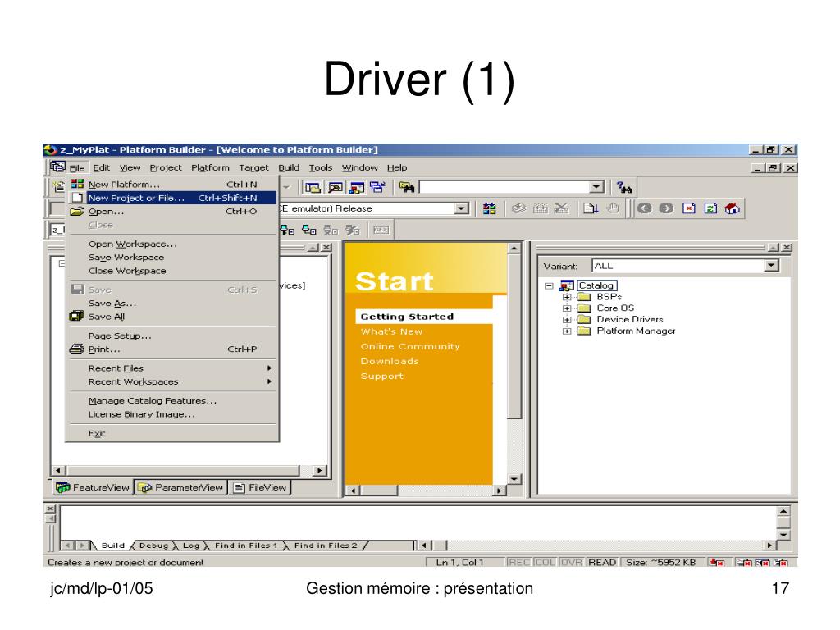Screen dimensions: 840x630
Task: Click the help search question-mark binoculars icon
Action: click(624, 187)
